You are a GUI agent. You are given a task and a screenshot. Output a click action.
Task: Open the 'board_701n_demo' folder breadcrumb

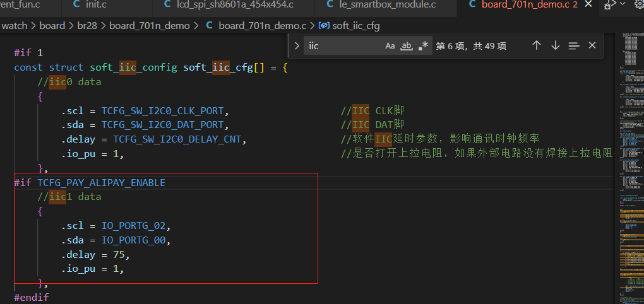point(150,26)
